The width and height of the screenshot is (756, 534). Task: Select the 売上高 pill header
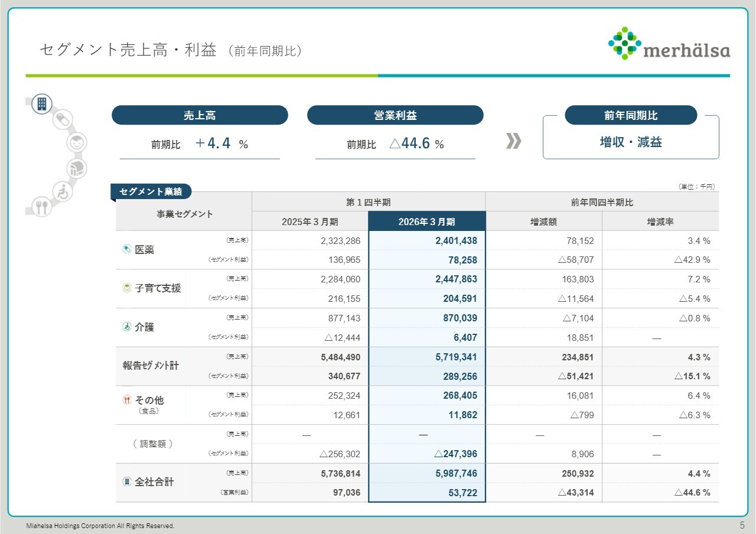click(200, 115)
